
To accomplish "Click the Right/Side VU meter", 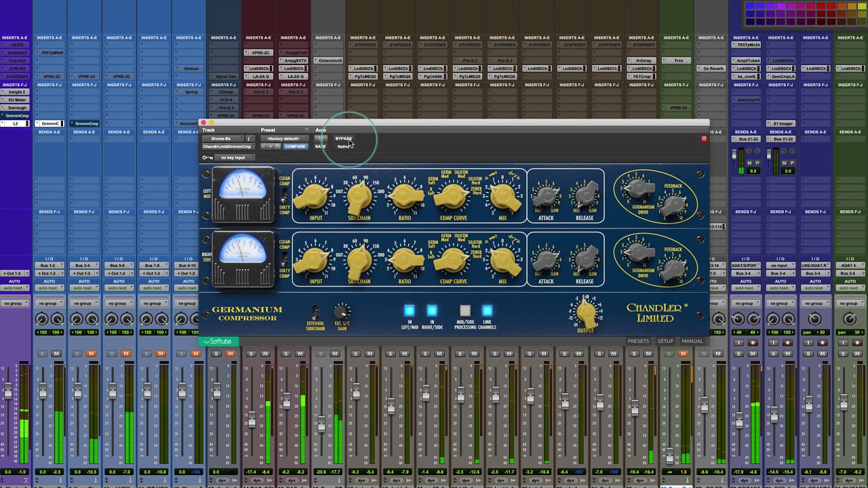I will (243, 258).
